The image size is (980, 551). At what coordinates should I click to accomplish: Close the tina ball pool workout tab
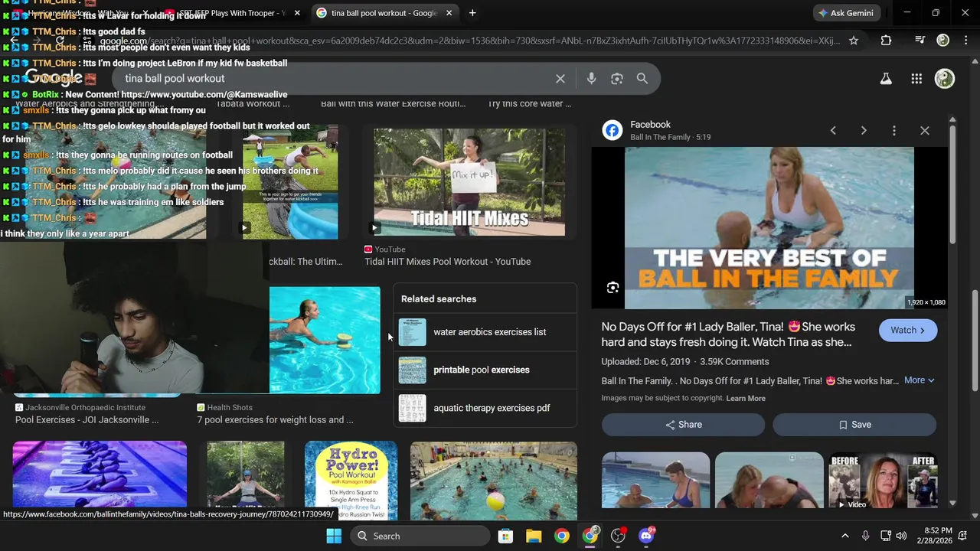tap(449, 13)
